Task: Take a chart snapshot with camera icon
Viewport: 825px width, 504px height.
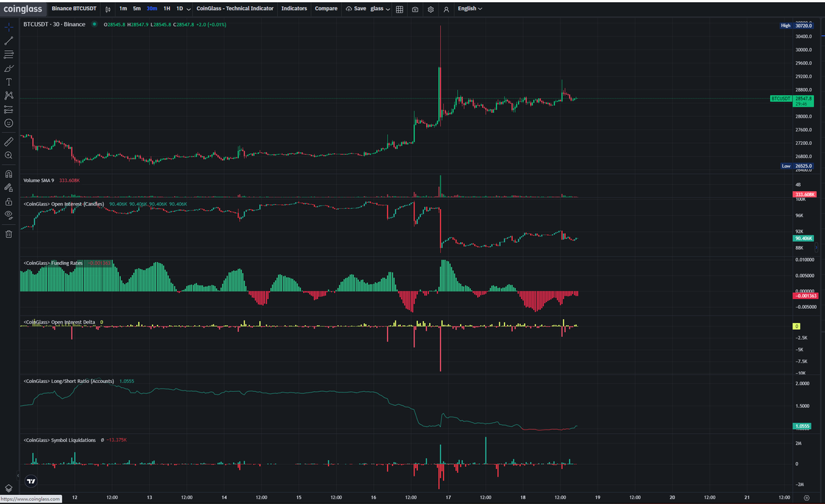Action: point(415,9)
